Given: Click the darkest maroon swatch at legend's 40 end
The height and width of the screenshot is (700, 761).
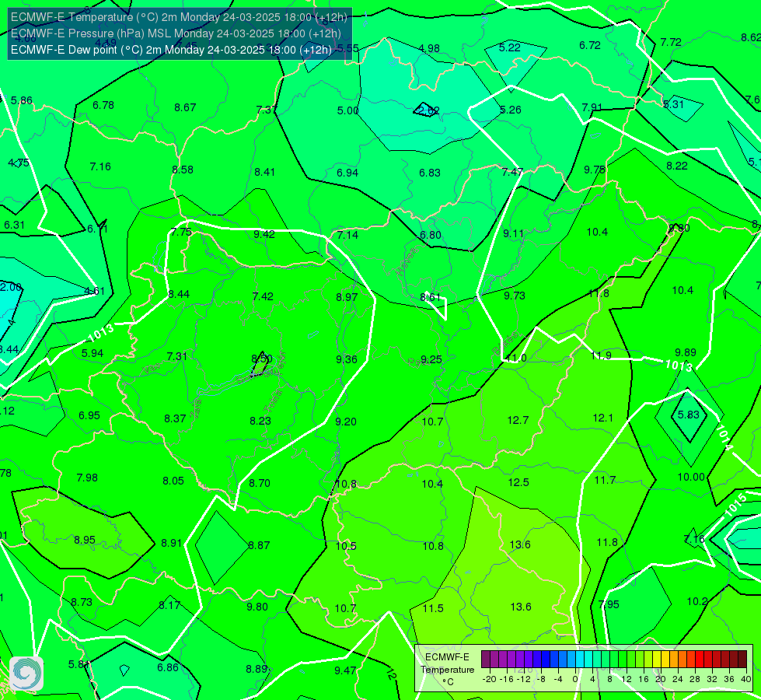Looking at the screenshot, I should [x=742, y=660].
